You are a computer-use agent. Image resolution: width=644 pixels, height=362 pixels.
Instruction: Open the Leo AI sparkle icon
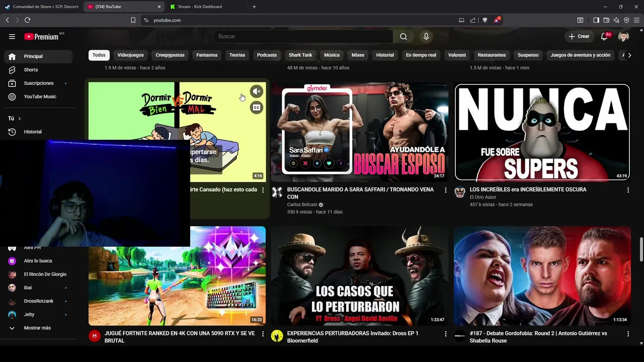tap(616, 20)
